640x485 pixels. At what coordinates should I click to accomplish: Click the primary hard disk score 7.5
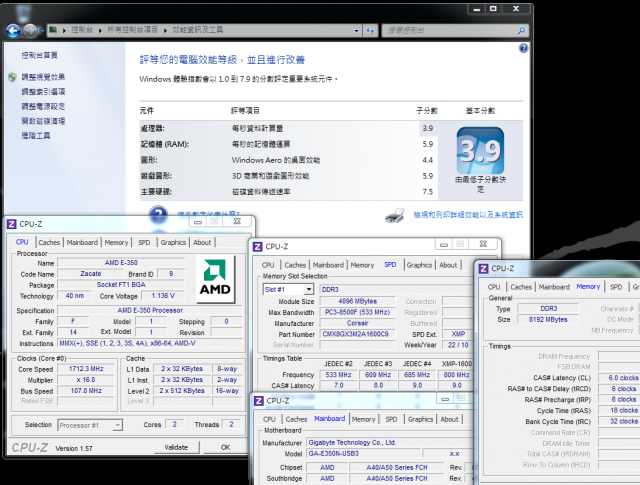(428, 192)
